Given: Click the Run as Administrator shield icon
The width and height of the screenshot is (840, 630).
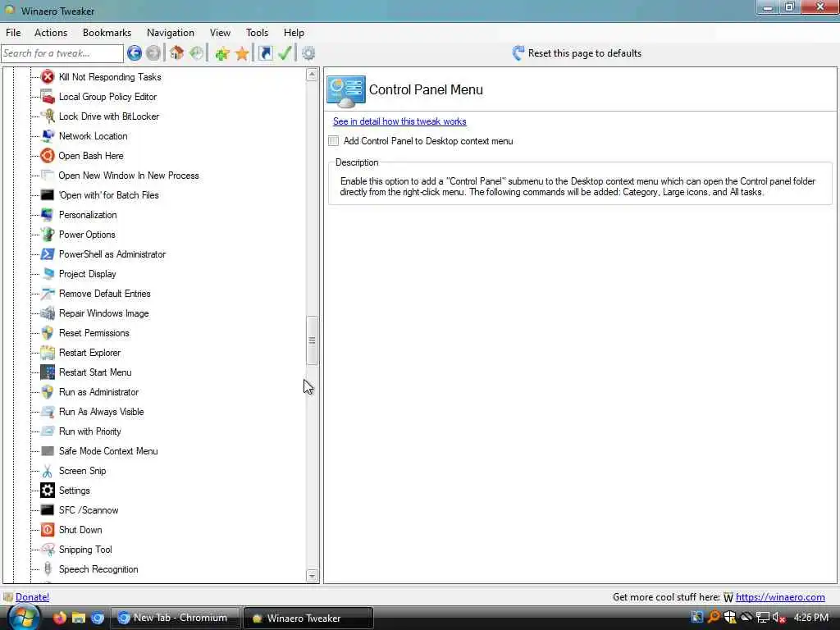Looking at the screenshot, I should click(48, 392).
